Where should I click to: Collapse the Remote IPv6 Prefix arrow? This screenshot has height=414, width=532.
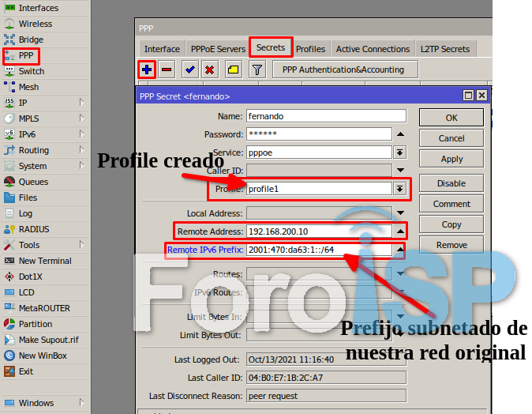point(400,250)
